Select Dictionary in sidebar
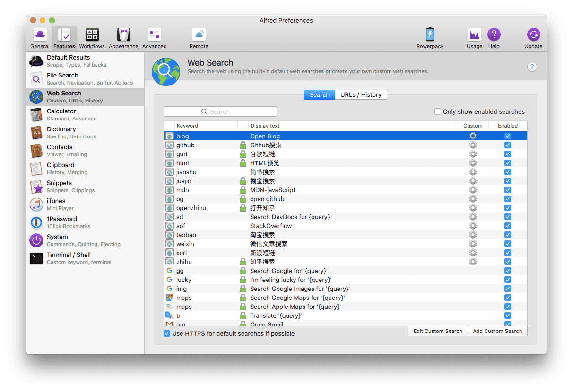The width and height of the screenshot is (573, 392). 86,133
